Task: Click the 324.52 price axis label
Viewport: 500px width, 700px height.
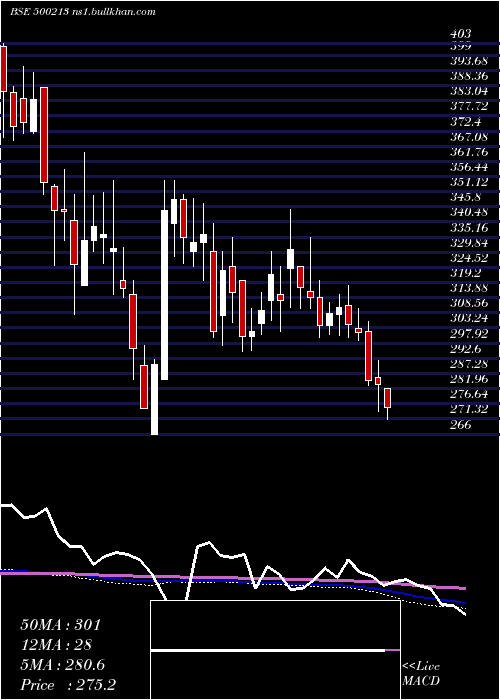Action: pos(469,258)
